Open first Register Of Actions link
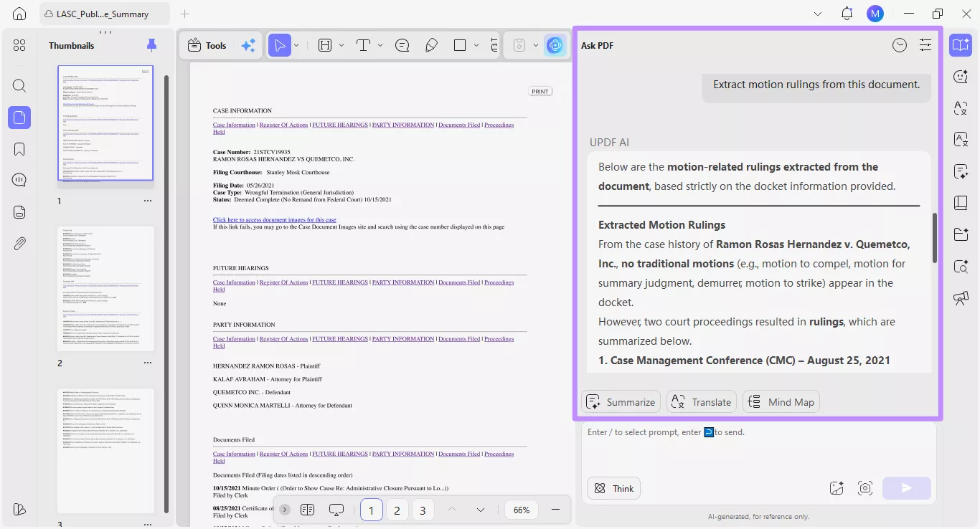 283,125
